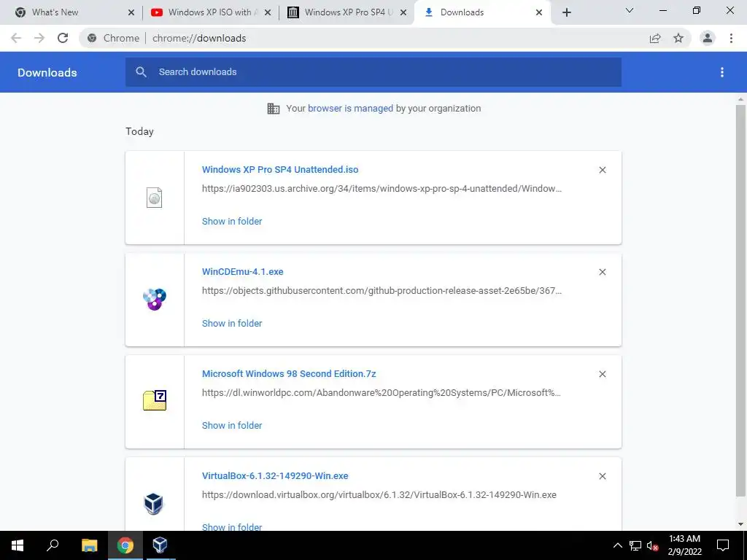Image resolution: width=747 pixels, height=560 pixels.
Task: Click the ISO disc file icon
Action: [x=155, y=198]
